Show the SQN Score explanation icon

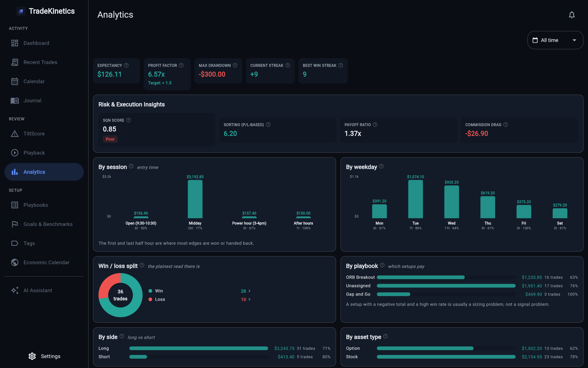pyautogui.click(x=128, y=120)
